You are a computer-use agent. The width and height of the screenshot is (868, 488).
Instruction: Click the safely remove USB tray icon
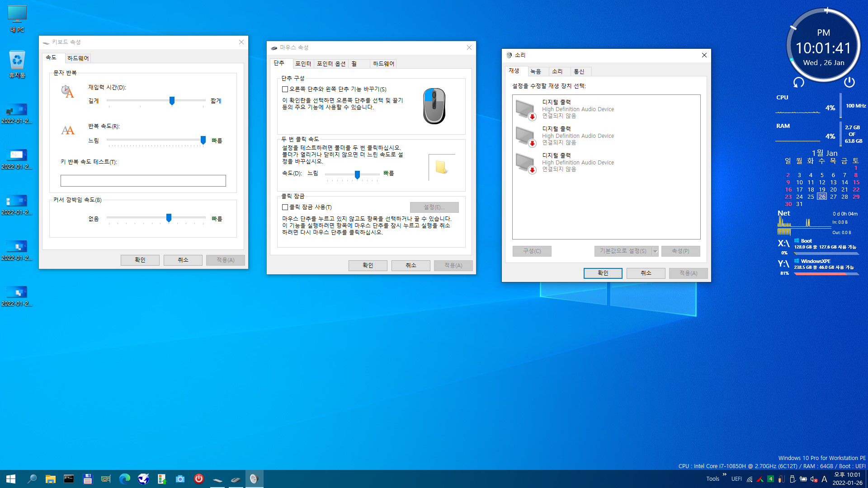(x=792, y=479)
